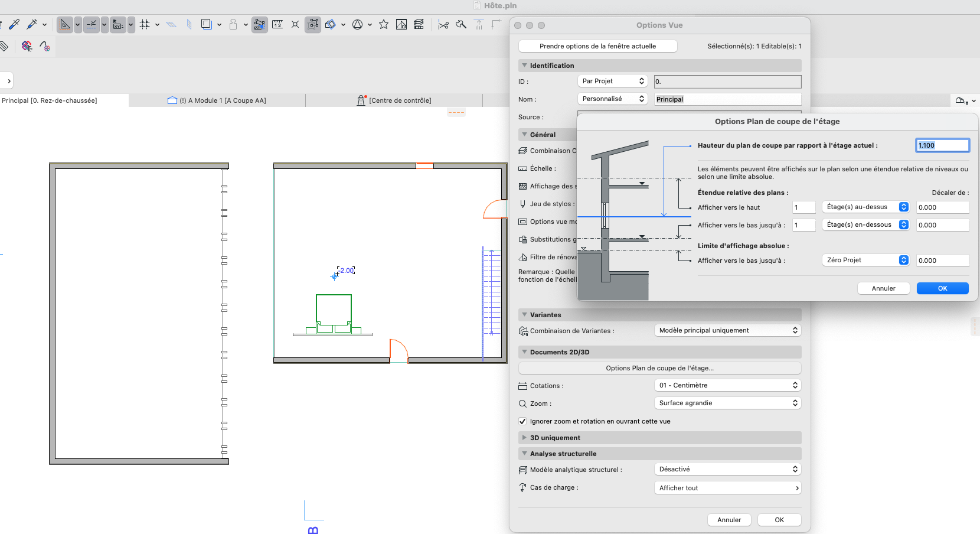Click the absolute limit offset field 0.000

pos(942,261)
